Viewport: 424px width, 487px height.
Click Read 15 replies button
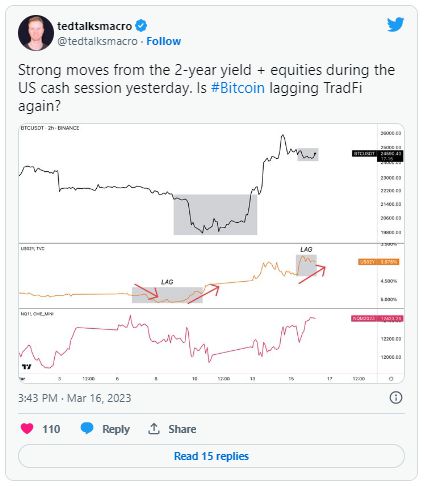click(211, 456)
